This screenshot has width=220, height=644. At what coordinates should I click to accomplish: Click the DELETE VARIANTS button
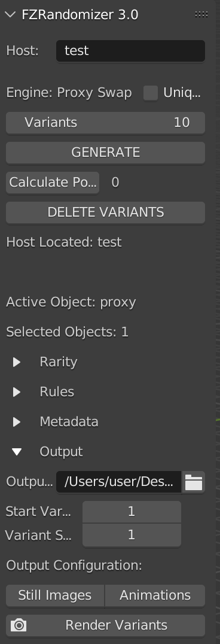105,212
